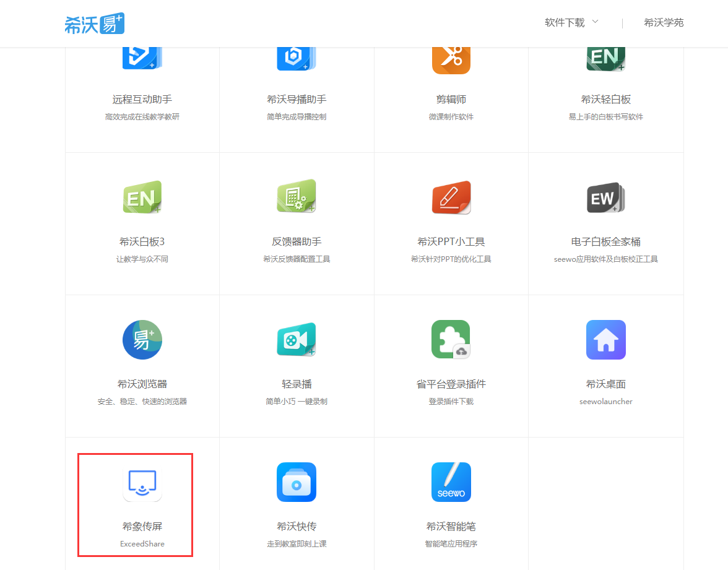Open the 希沃轻白板 title link

click(605, 99)
